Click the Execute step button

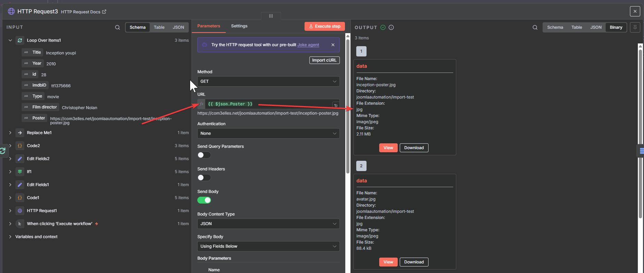click(324, 26)
